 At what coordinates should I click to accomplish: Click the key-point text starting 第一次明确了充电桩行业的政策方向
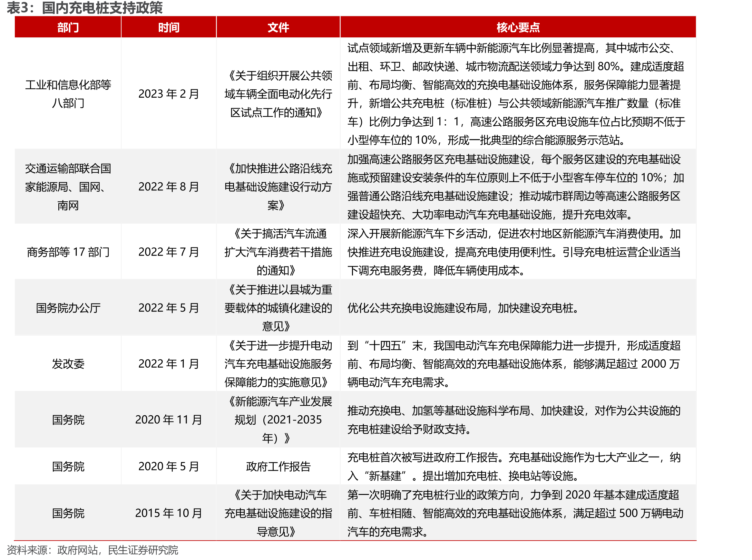click(x=515, y=513)
